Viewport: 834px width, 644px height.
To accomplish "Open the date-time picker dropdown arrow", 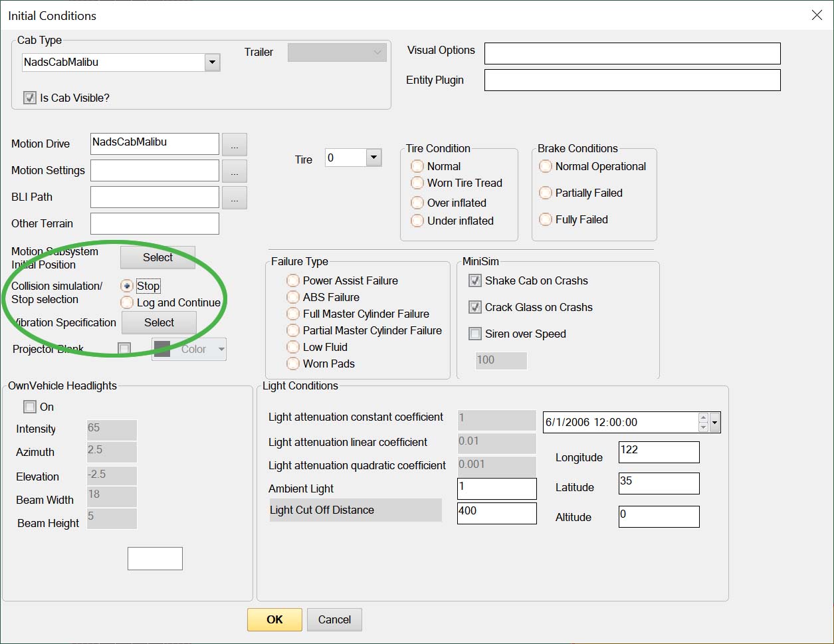I will (x=715, y=423).
